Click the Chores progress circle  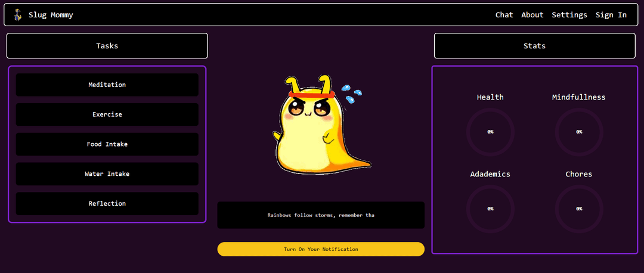pos(578,209)
